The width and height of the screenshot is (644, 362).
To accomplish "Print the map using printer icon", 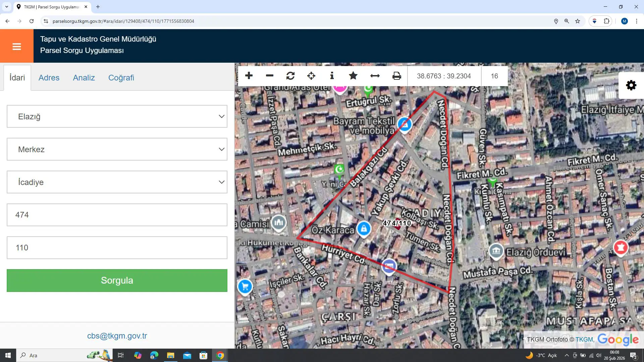I will pos(396,76).
